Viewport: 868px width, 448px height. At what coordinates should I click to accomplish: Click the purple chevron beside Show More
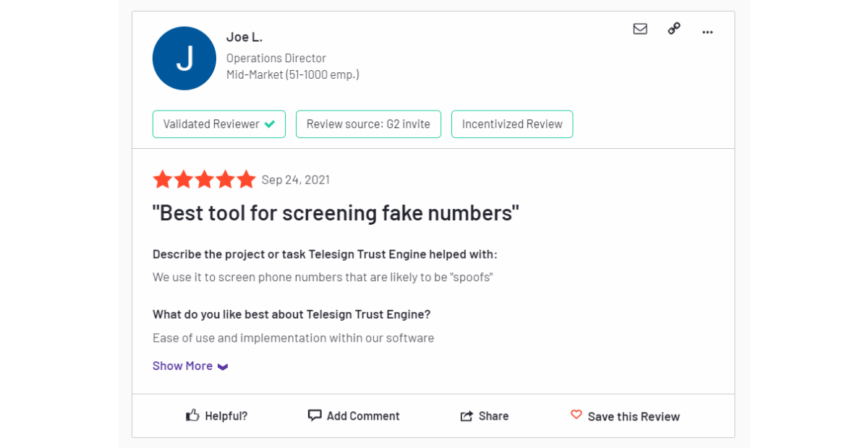[223, 367]
